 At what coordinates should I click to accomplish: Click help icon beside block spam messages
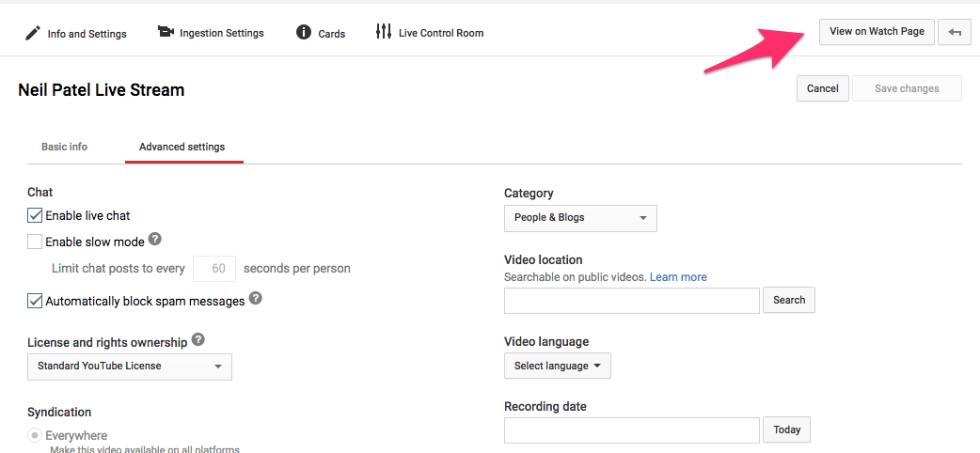pyautogui.click(x=255, y=298)
